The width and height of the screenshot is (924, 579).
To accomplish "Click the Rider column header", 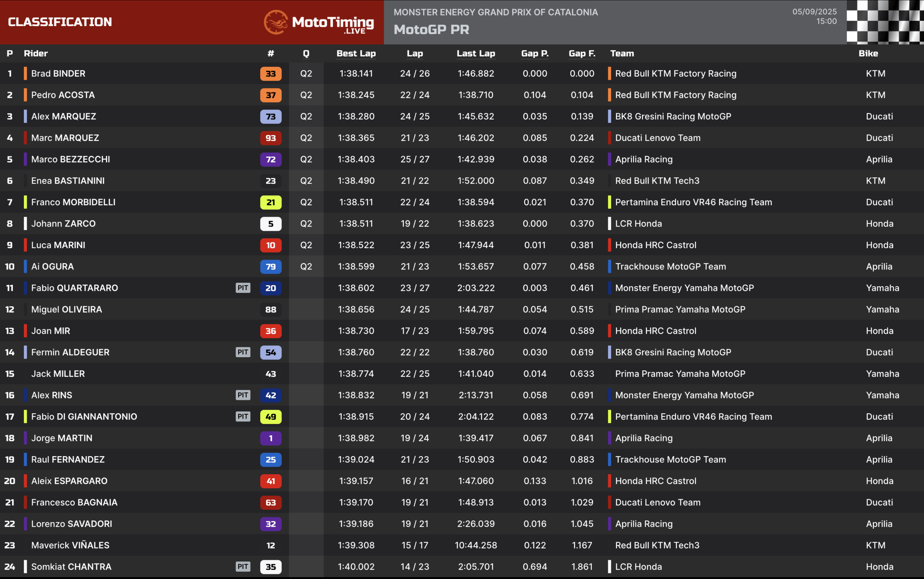I will pos(36,53).
